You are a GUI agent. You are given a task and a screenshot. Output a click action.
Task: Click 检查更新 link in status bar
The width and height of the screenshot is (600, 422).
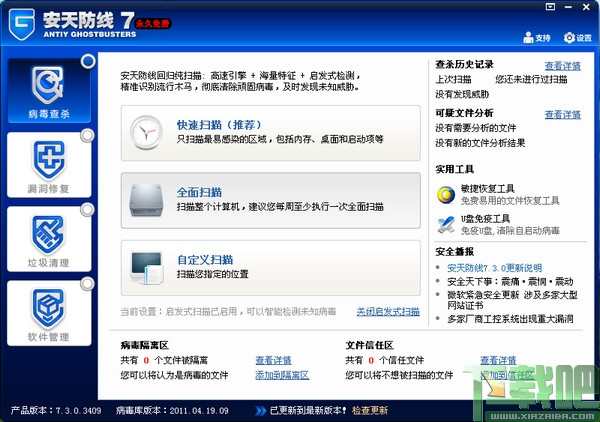pyautogui.click(x=370, y=411)
